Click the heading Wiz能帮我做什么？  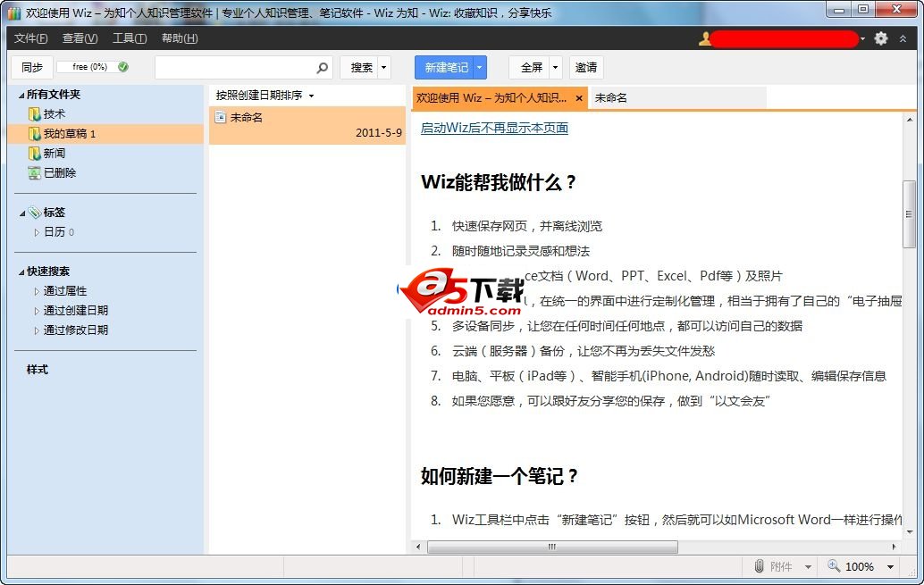point(499,182)
